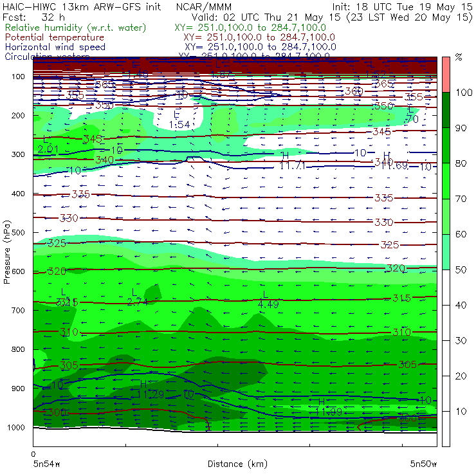Click the red 'Potential temperature' legend entry
Screen dimensions: 476x476
click(55, 37)
